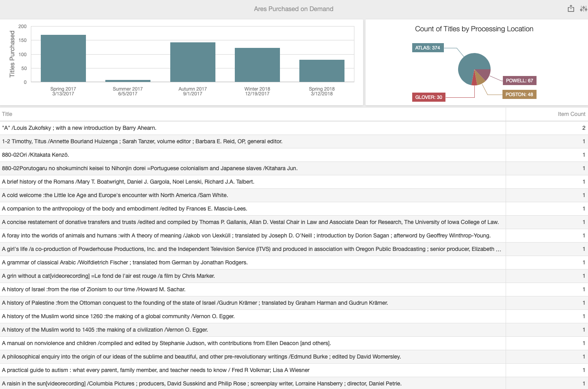Click the export/share icon
The width and height of the screenshot is (588, 389).
click(571, 8)
